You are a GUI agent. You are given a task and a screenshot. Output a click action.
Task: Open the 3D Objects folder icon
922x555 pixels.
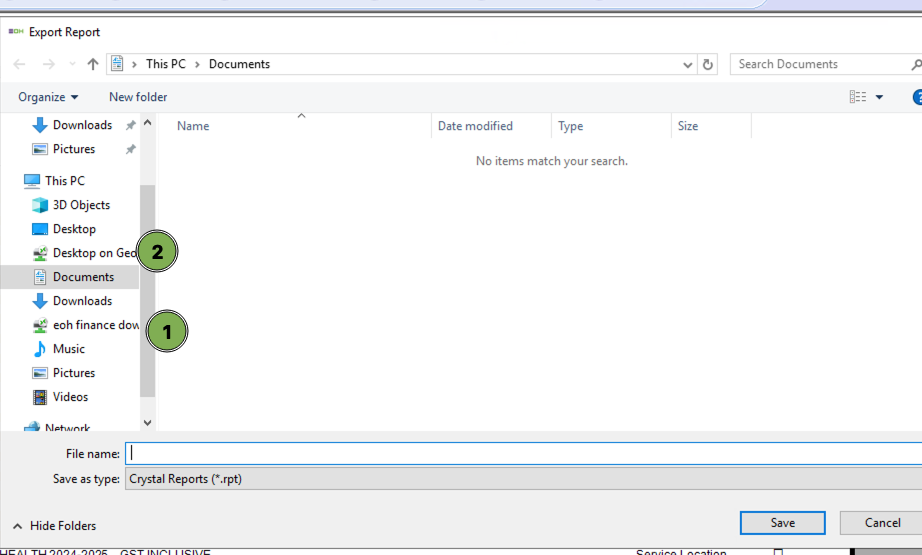pos(40,205)
